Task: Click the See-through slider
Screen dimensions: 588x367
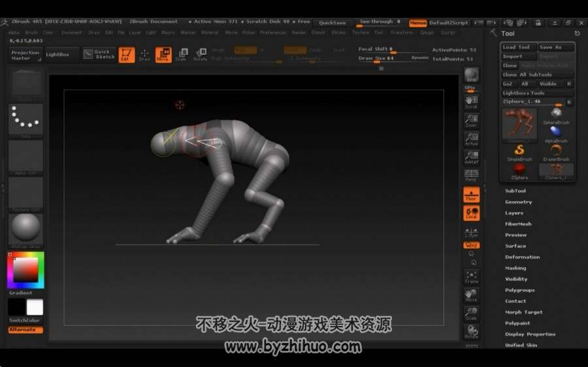Action: coord(380,23)
